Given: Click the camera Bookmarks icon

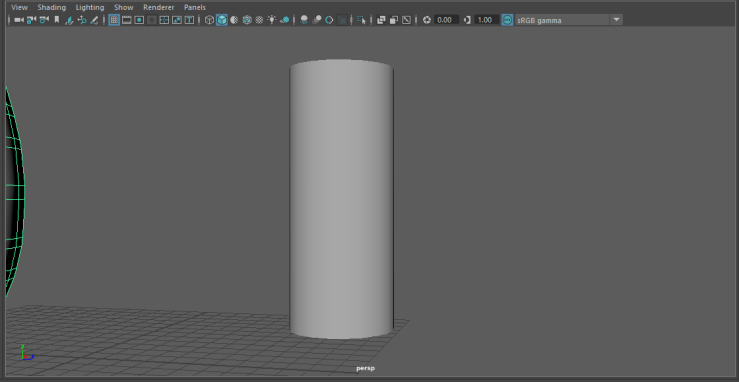Looking at the screenshot, I should point(57,20).
